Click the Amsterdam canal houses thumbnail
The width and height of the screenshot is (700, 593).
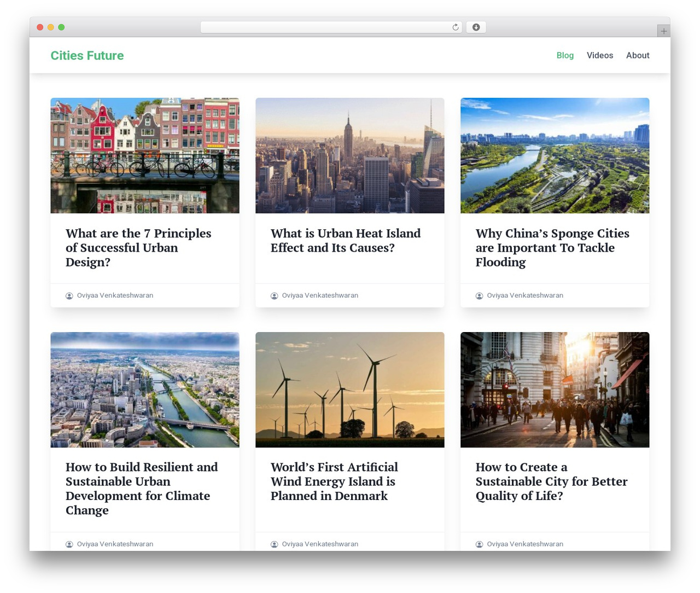click(145, 156)
